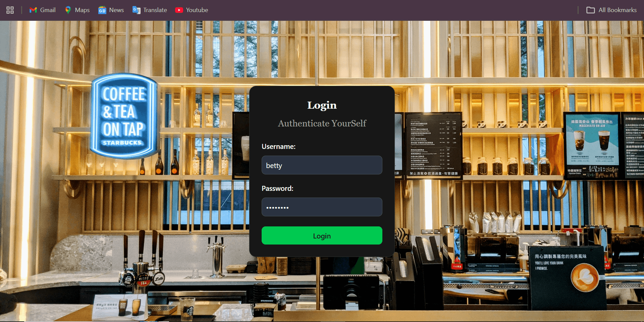Click the All Bookmarks folder icon

coord(590,10)
